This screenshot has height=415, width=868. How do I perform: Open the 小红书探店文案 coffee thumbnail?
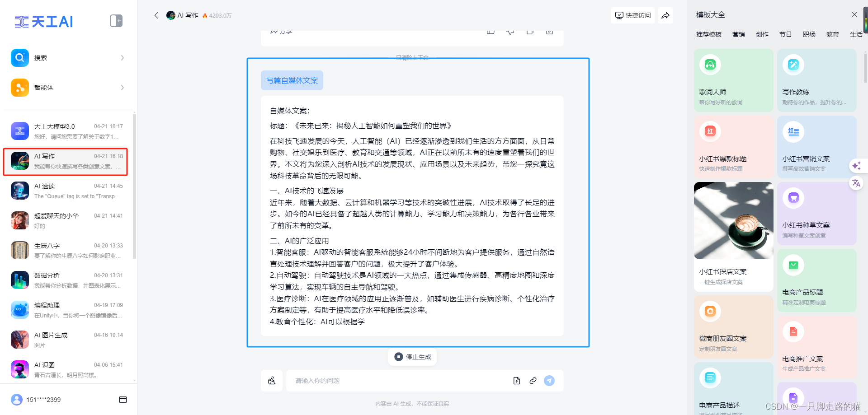(x=734, y=220)
